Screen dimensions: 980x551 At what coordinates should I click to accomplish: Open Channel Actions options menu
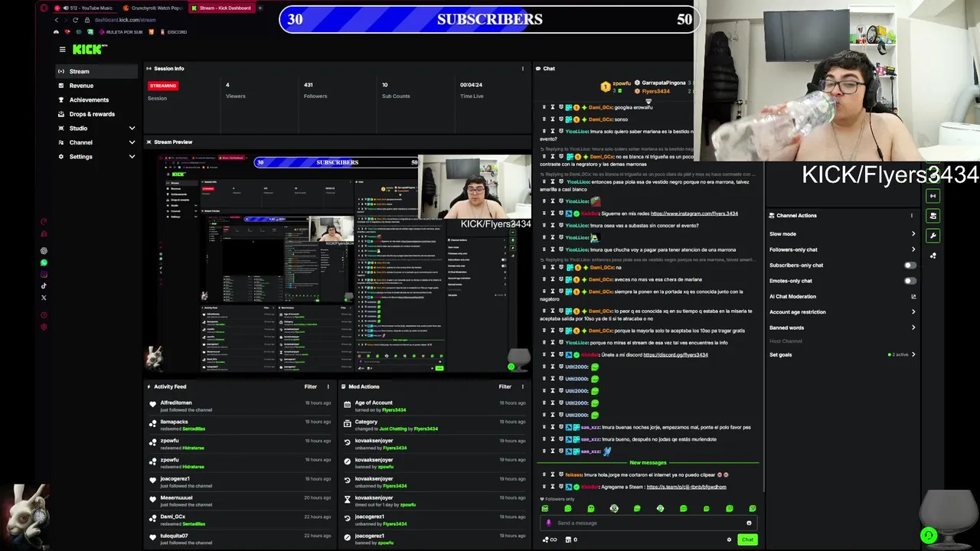tap(912, 216)
